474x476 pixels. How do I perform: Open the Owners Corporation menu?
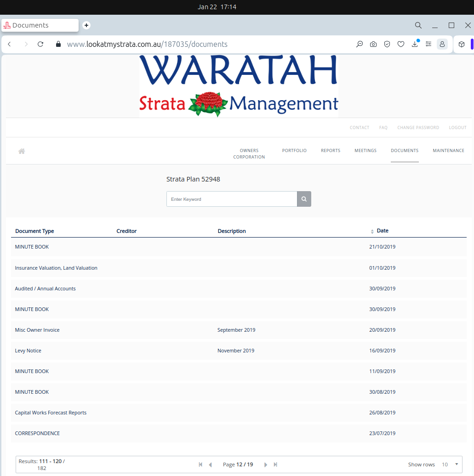[249, 153]
